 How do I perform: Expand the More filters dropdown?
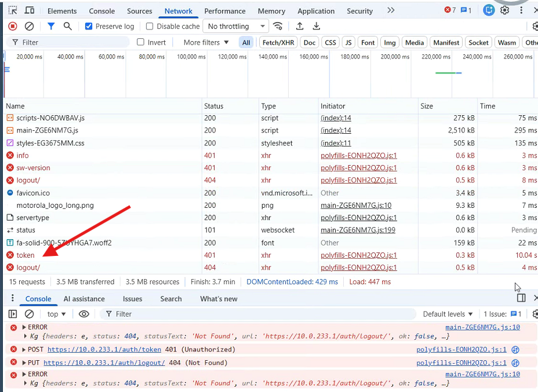click(x=206, y=42)
